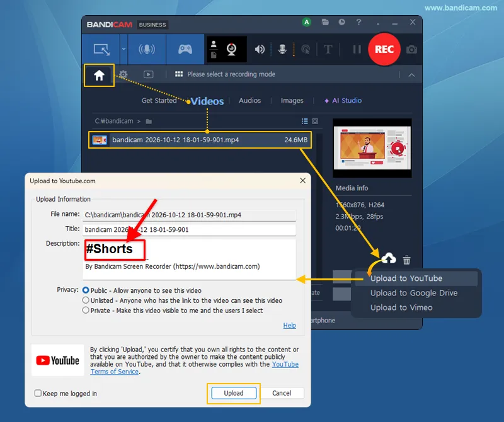The height and width of the screenshot is (422, 504).
Task: Click the Title input field
Action: 190,230
